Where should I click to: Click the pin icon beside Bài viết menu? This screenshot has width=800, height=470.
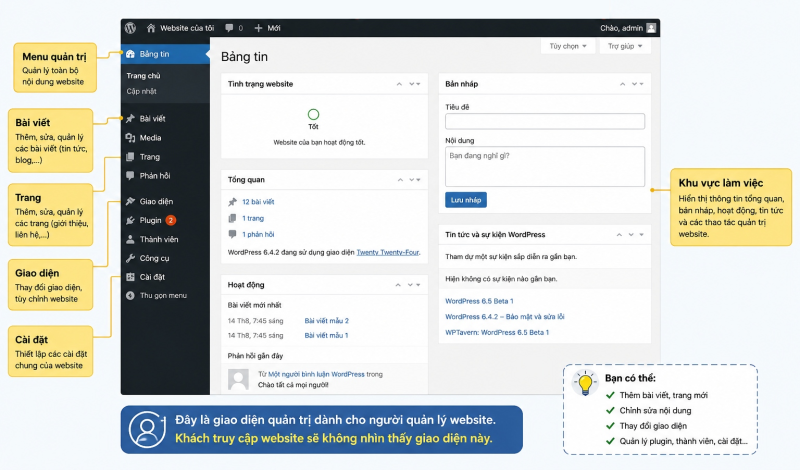coord(131,118)
